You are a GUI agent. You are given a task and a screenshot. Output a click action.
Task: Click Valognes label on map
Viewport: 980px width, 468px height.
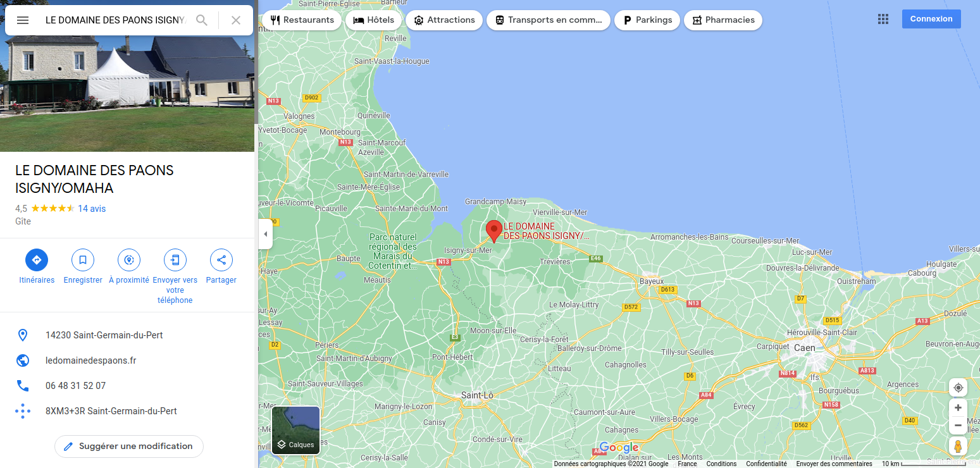(x=299, y=116)
